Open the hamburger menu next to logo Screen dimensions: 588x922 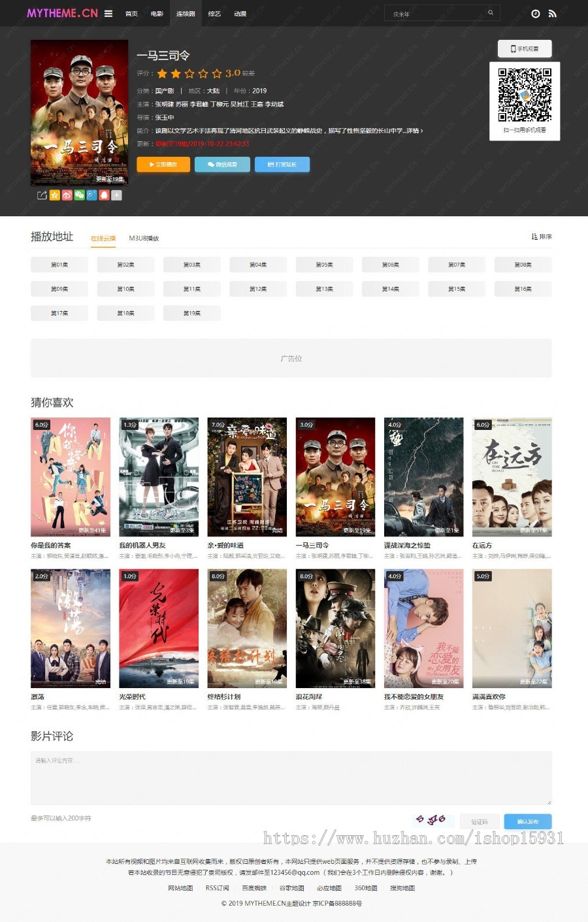(108, 13)
